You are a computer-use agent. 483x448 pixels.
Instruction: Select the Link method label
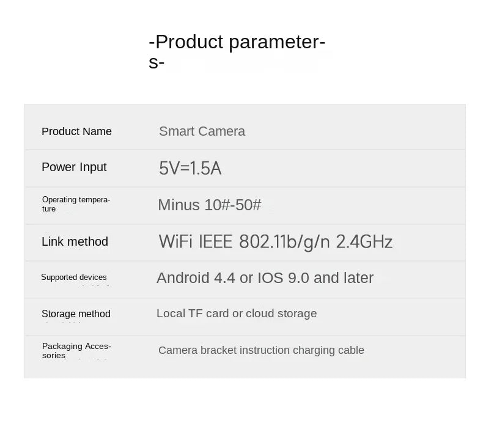(x=75, y=241)
